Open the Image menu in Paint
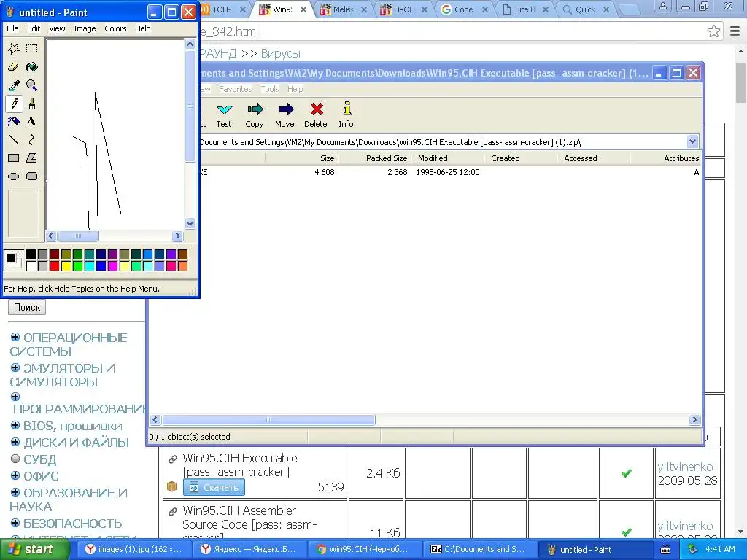747x560 pixels. pyautogui.click(x=85, y=28)
